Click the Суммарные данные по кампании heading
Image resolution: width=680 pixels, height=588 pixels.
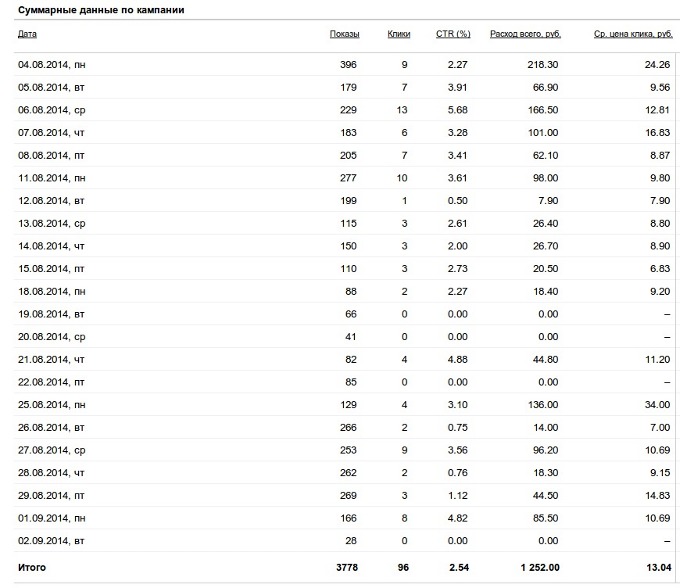101,10
